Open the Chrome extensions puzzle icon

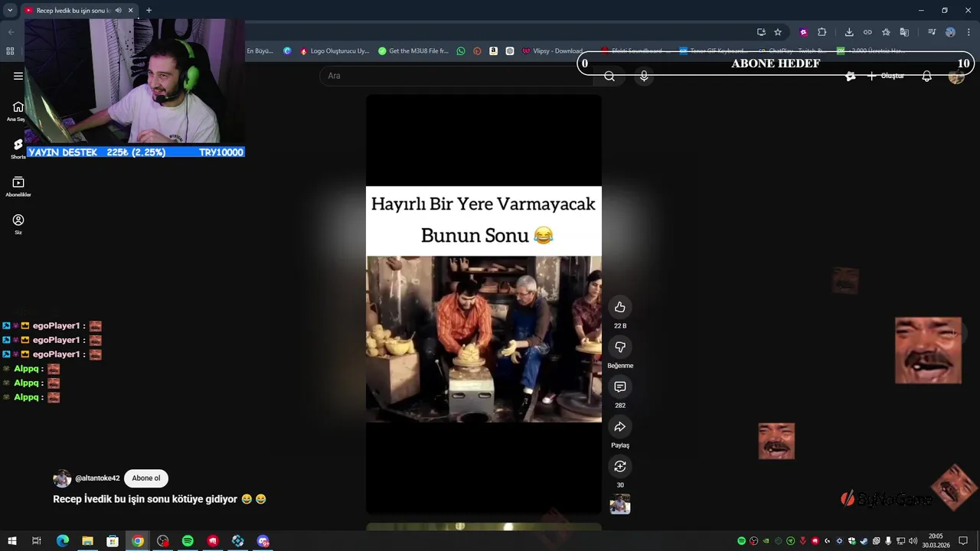tap(822, 32)
